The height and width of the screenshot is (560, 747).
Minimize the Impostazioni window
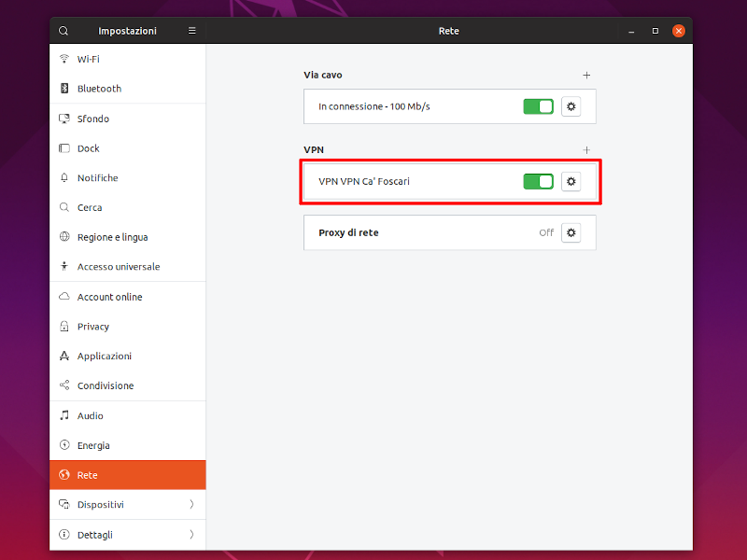click(x=631, y=31)
